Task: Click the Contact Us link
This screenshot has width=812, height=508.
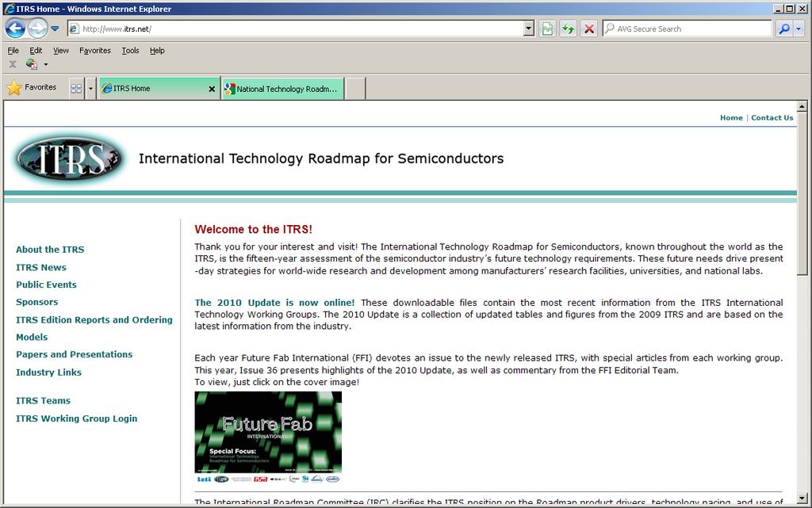Action: coord(772,117)
